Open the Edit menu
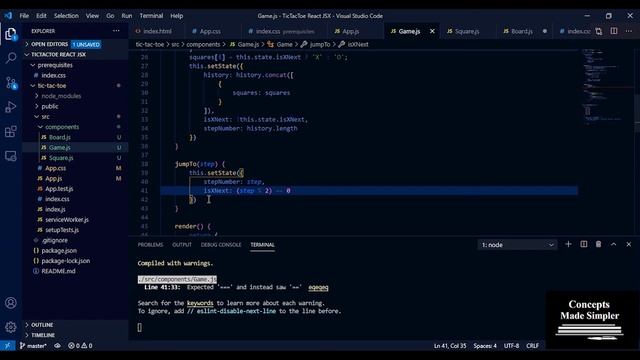Image resolution: width=640 pixels, height=360 pixels. [41, 16]
